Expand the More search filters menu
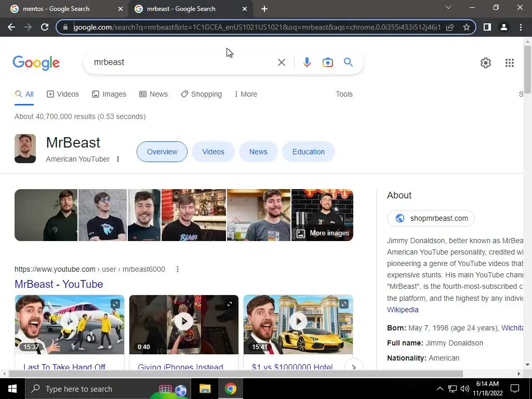532x399 pixels. (246, 94)
